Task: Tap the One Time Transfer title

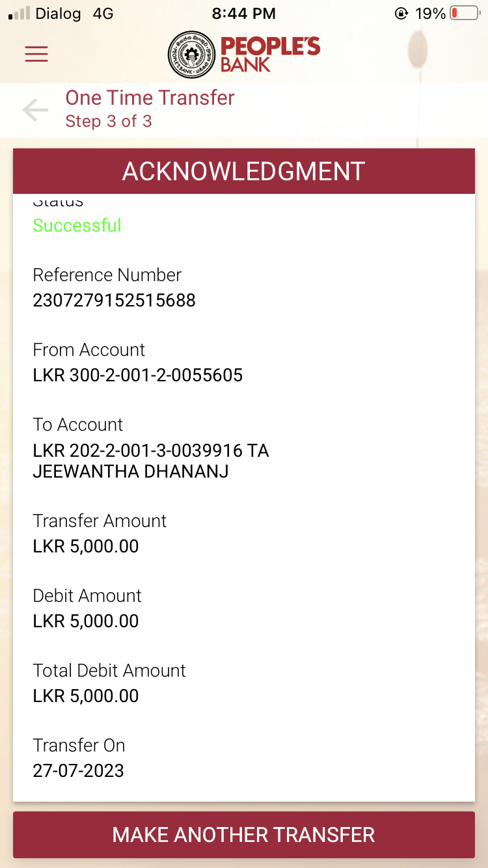Action: tap(150, 98)
